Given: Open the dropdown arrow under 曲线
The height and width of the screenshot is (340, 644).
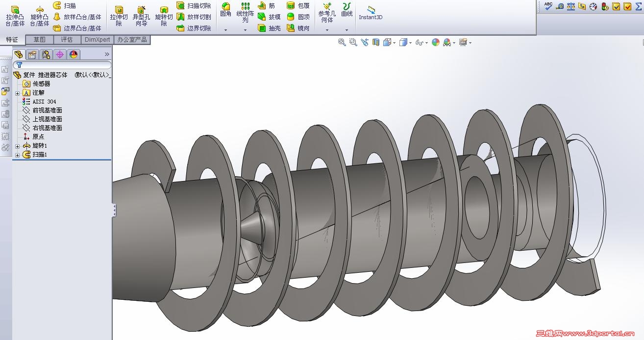Looking at the screenshot, I should [x=347, y=30].
